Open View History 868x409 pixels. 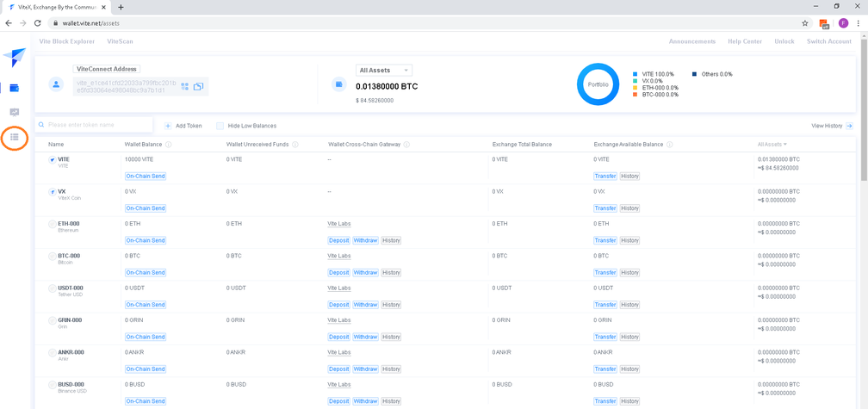833,126
